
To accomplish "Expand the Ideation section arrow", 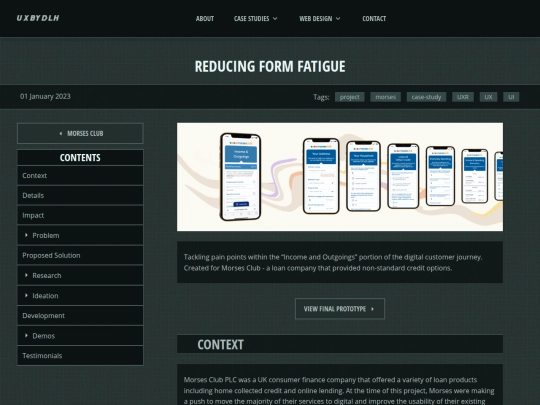I will click(26, 295).
